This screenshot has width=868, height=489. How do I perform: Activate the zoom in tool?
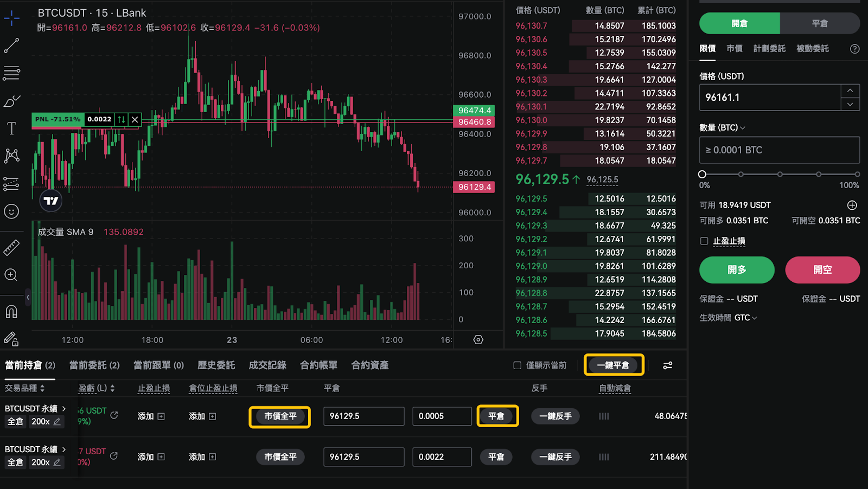tap(11, 275)
